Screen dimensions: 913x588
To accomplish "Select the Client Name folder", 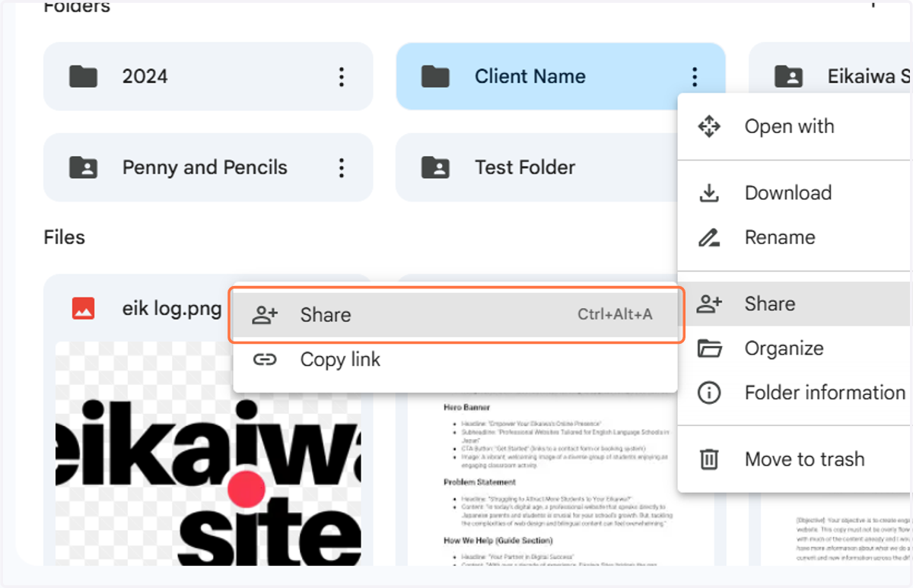I will (x=561, y=76).
